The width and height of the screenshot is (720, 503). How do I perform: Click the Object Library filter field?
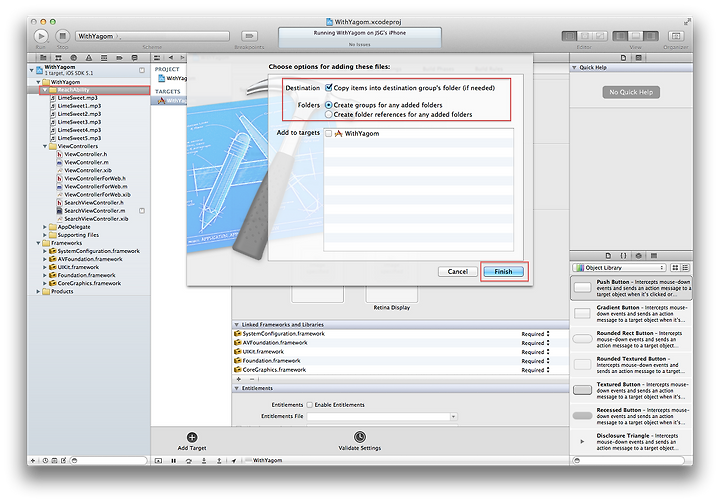point(628,460)
